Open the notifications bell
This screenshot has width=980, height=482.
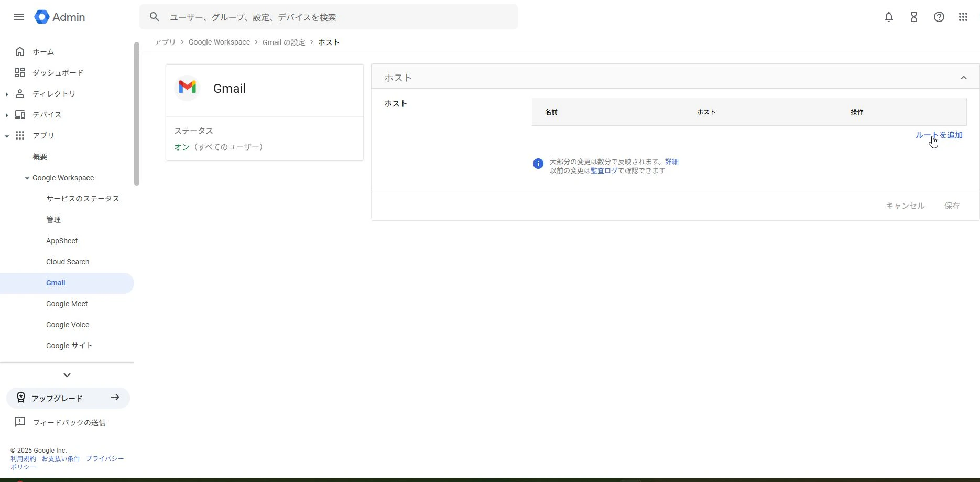[x=889, y=17]
